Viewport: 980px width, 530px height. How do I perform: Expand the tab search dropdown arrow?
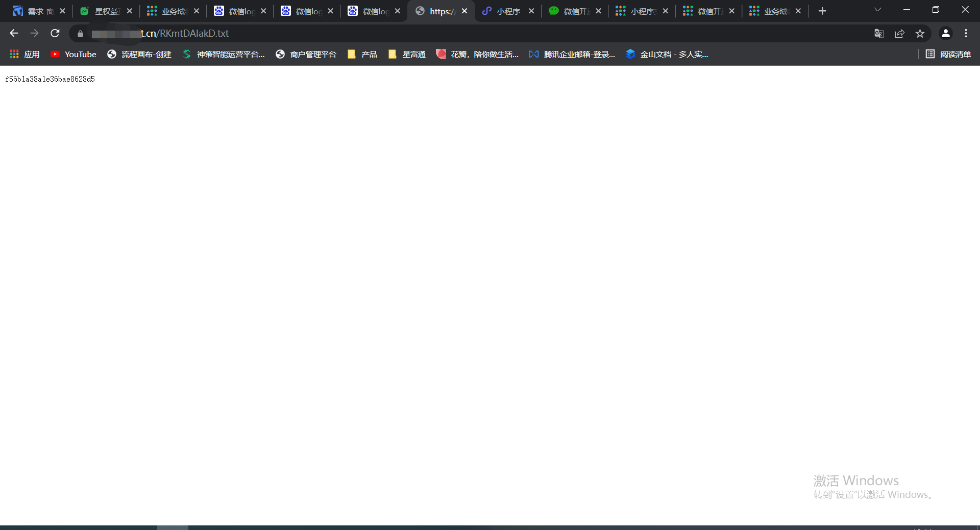click(877, 10)
